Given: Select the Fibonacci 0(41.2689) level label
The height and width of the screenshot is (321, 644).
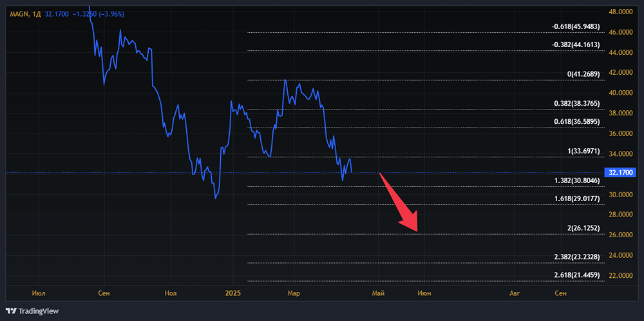Looking at the screenshot, I should 583,75.
